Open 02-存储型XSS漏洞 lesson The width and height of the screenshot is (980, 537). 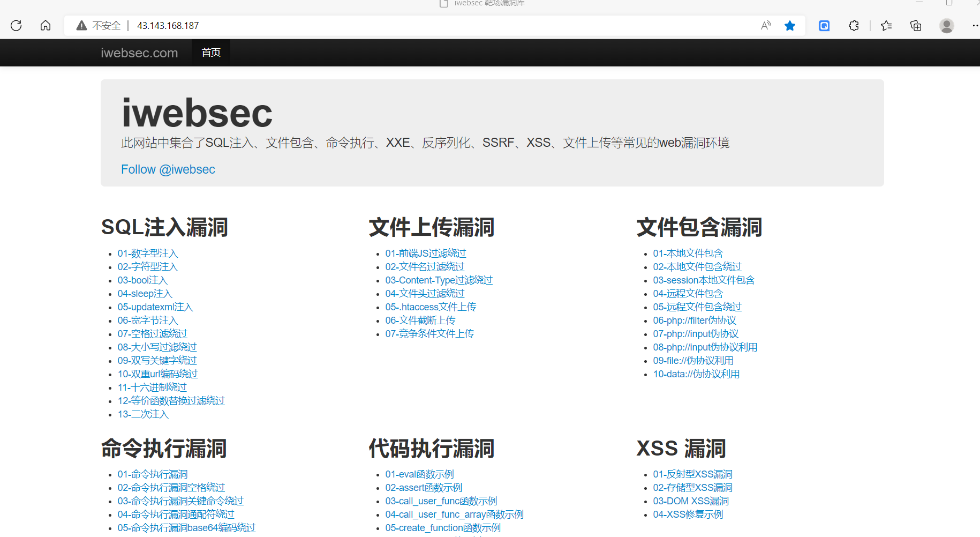(x=693, y=488)
